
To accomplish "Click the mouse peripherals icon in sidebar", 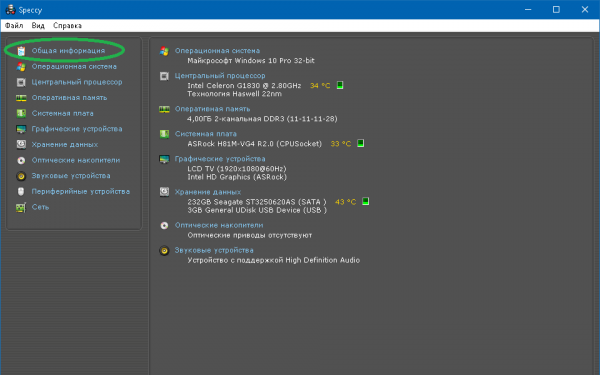I will click(x=21, y=192).
